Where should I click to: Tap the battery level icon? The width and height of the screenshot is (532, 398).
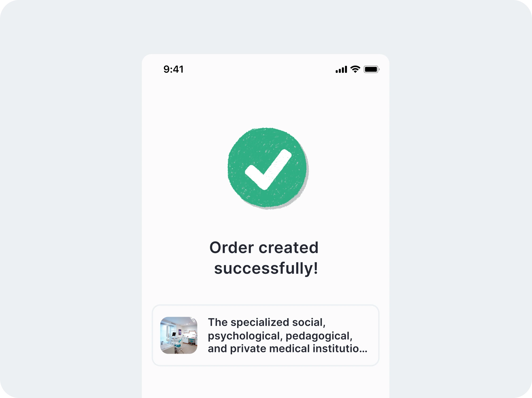point(371,70)
